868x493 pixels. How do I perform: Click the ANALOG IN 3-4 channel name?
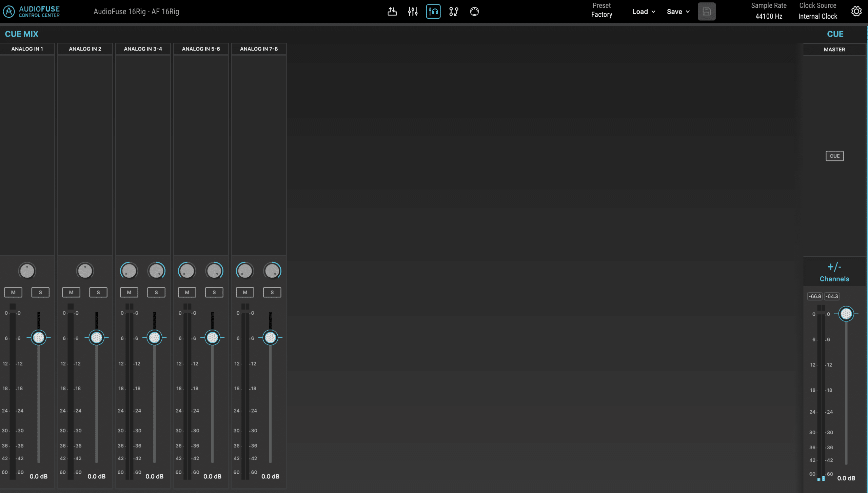click(x=143, y=49)
